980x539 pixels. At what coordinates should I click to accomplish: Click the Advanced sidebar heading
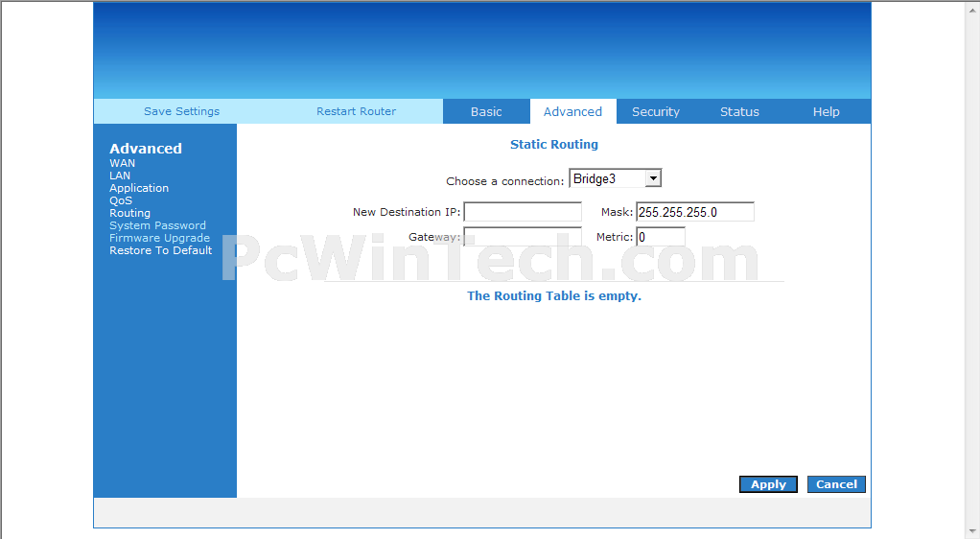146,149
